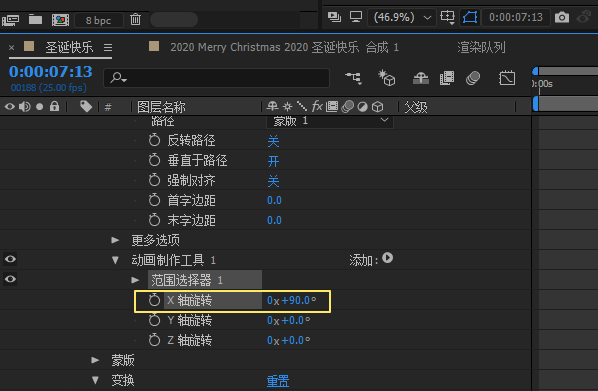
Task: Click the 3D layer cube column icon
Action: coord(378,106)
